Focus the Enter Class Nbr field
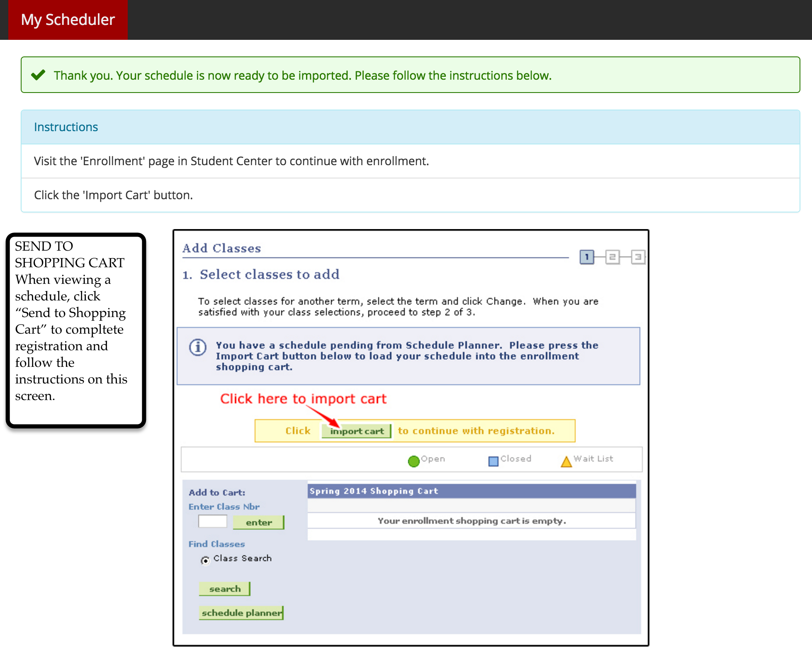Image resolution: width=812 pixels, height=669 pixels. tap(212, 521)
